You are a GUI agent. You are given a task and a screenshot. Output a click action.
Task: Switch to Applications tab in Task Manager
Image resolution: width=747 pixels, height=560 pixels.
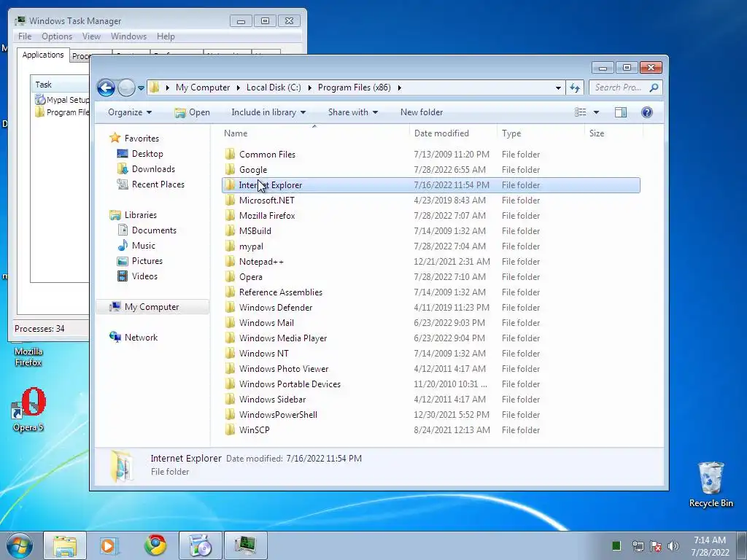click(43, 55)
